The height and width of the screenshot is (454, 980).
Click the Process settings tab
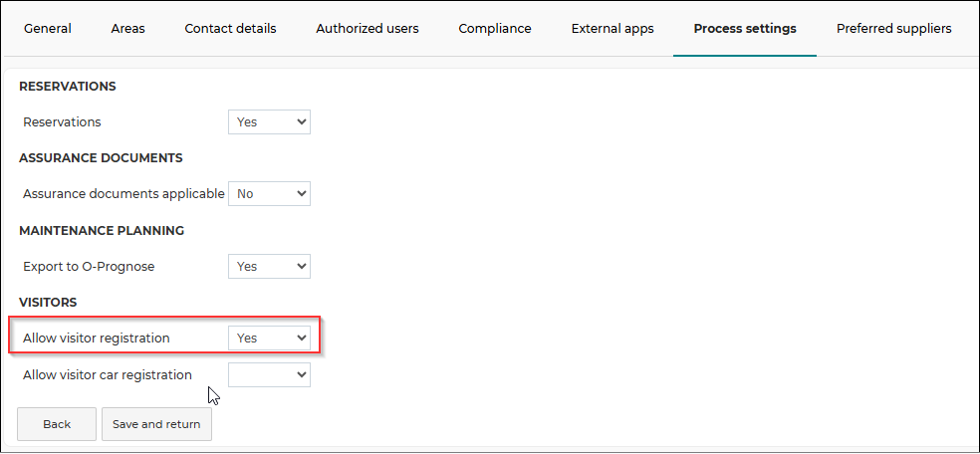tap(745, 29)
